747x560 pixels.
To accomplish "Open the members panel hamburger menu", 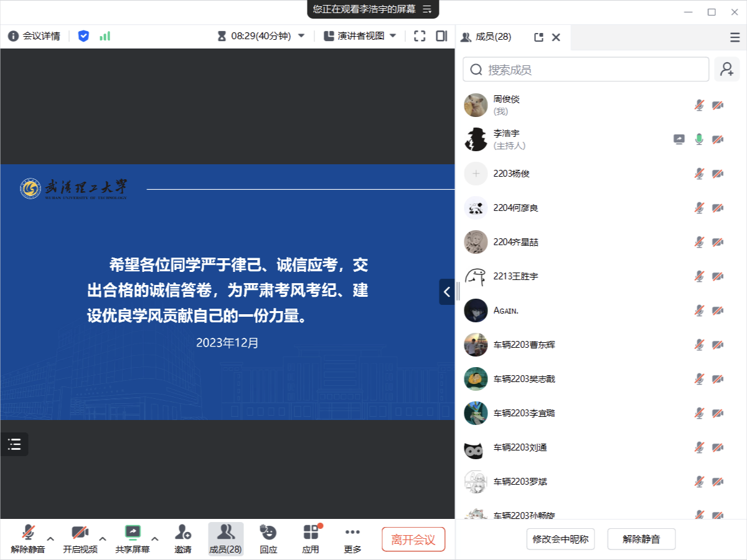I will [735, 37].
